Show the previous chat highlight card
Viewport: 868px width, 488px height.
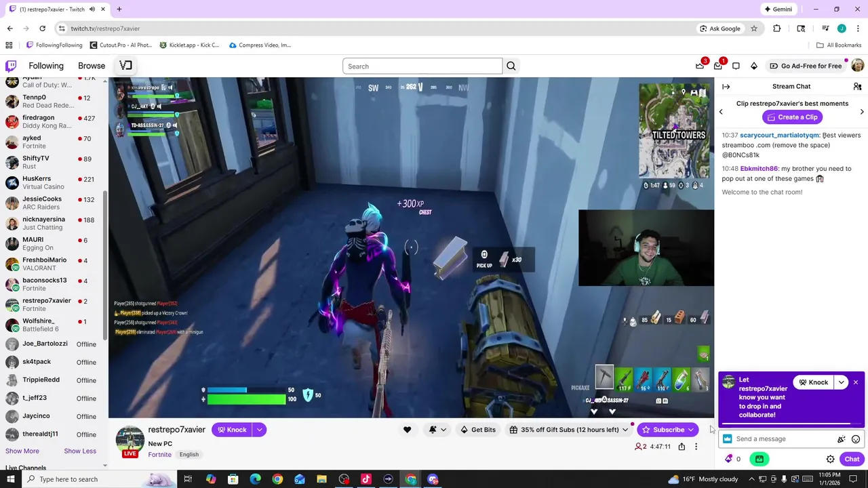pos(721,111)
